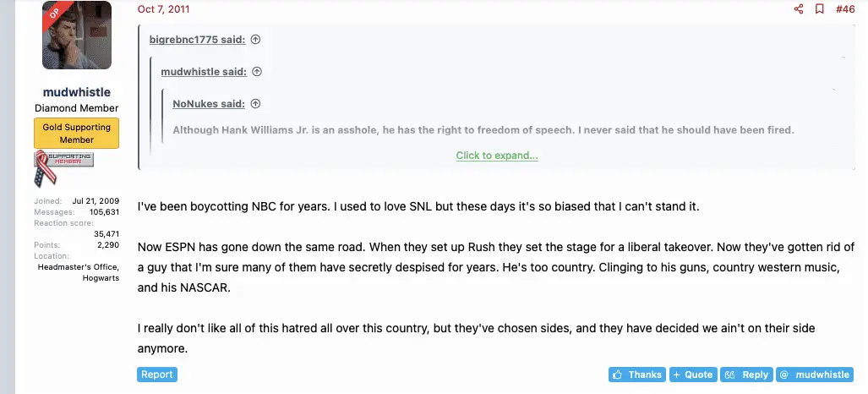Toggle the + Quote multi-quote button
The width and height of the screenshot is (868, 394).
693,375
